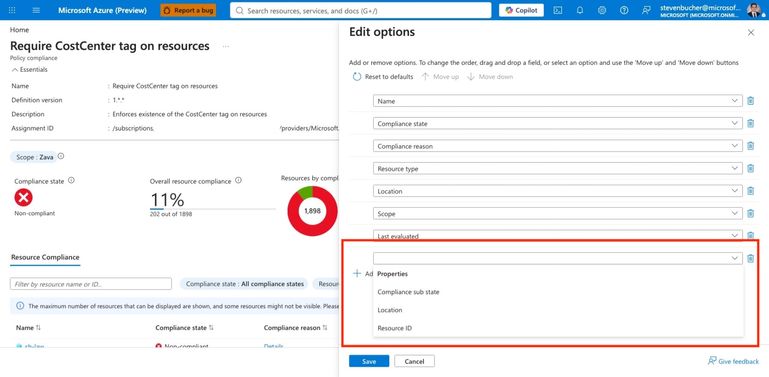Open the hamburger portal menu
The width and height of the screenshot is (769, 377).
36,10
